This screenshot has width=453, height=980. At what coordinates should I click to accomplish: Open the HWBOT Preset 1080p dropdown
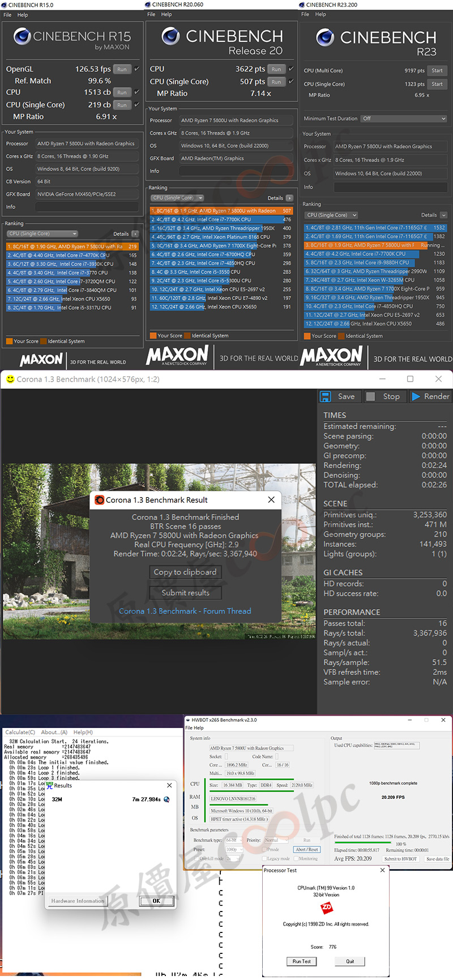point(234,849)
